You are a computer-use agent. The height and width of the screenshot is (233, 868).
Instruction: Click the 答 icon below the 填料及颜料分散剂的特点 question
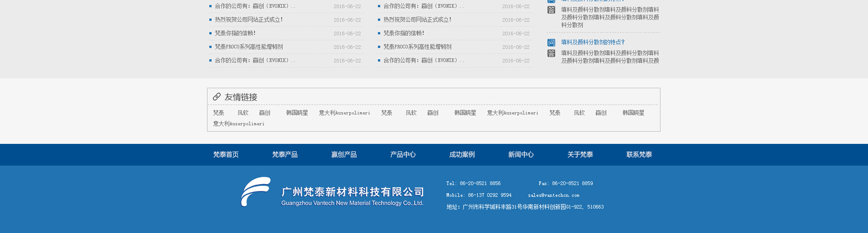(x=551, y=53)
